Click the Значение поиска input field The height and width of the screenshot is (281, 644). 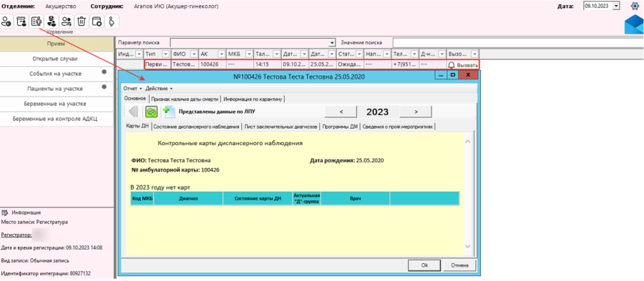[x=518, y=43]
